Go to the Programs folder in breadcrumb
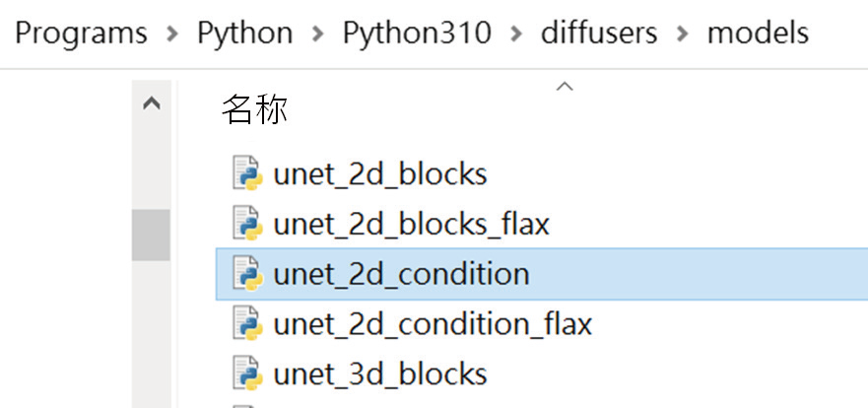 click(x=82, y=34)
